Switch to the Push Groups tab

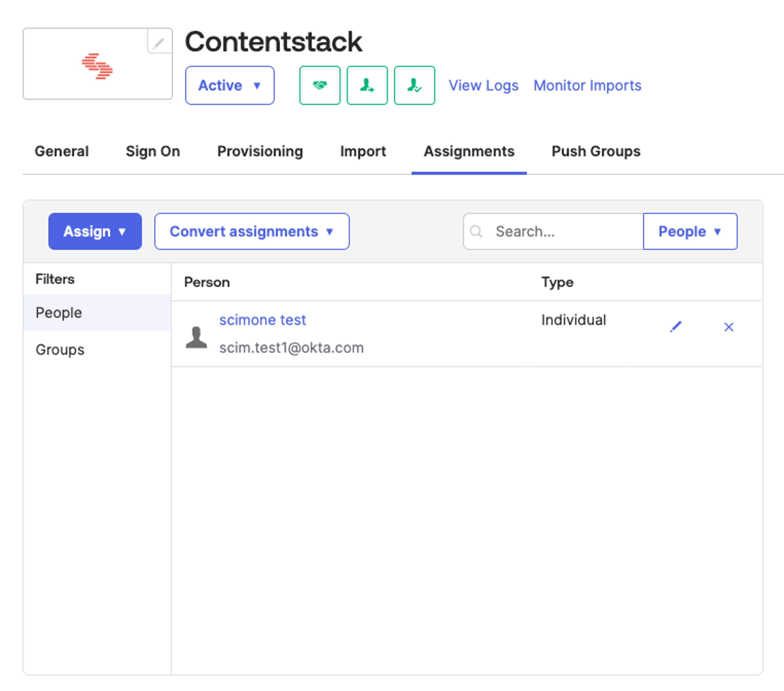click(x=596, y=151)
